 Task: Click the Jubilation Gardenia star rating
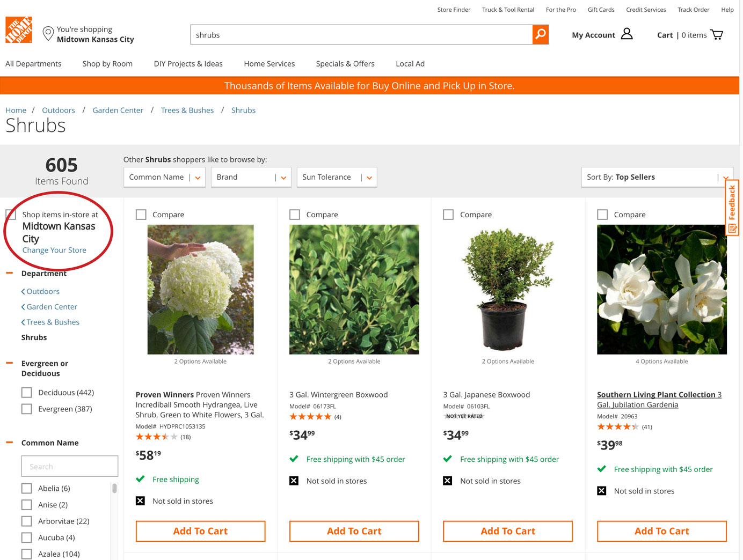click(x=618, y=427)
